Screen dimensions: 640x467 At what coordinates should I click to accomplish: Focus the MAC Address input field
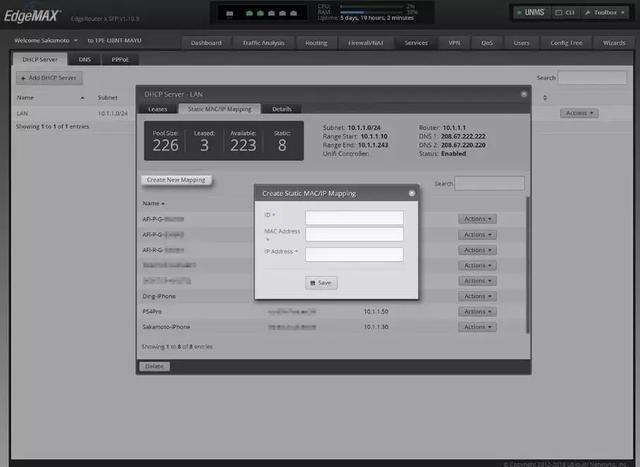pyautogui.click(x=354, y=235)
